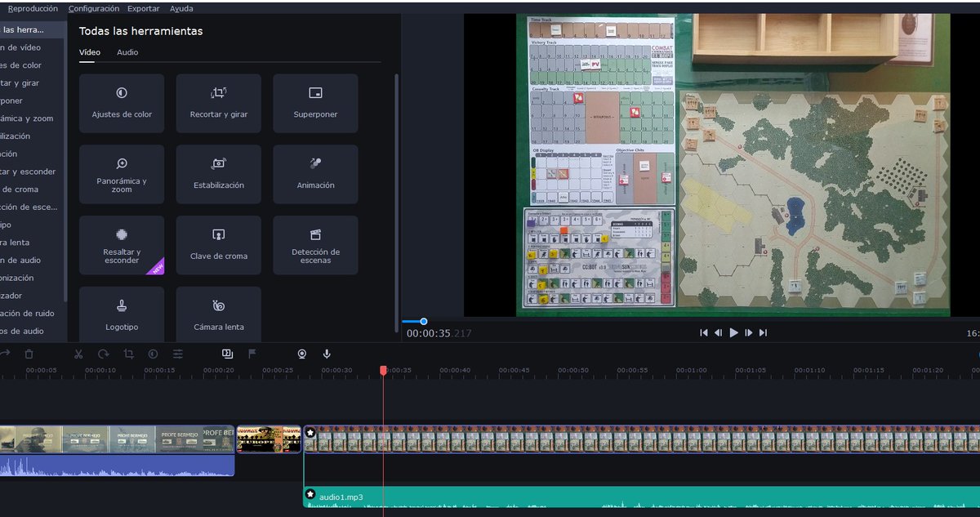This screenshot has height=517, width=980.
Task: Select 'de color' entry in sidebar
Action: pos(33,65)
